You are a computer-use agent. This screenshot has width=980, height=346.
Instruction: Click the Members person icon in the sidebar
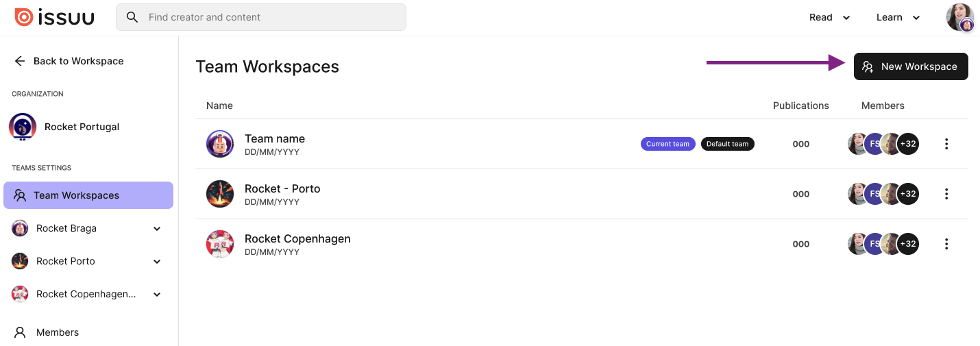21,332
